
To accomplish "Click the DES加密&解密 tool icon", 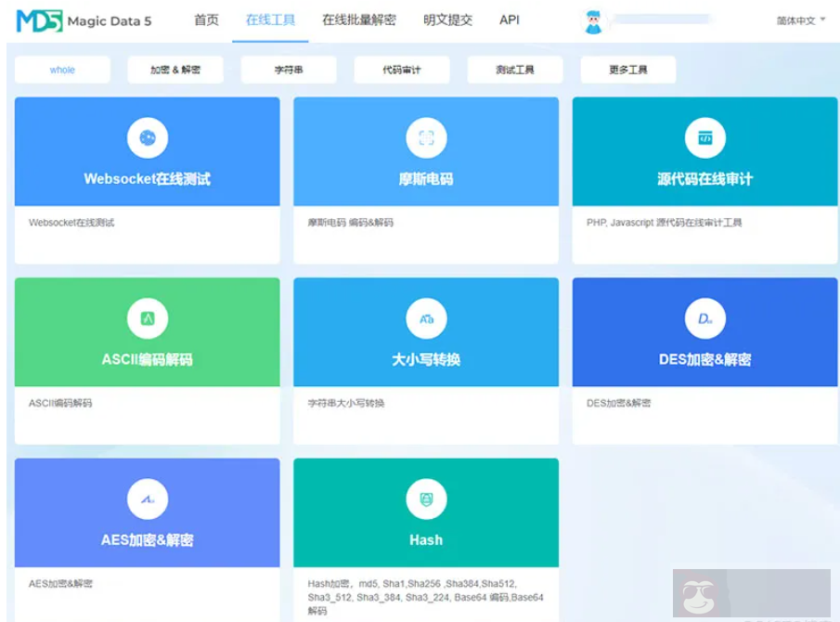I will click(x=704, y=318).
